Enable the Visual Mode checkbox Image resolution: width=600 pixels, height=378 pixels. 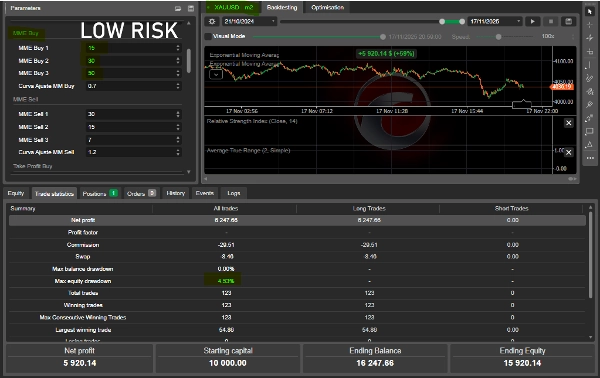pos(208,36)
